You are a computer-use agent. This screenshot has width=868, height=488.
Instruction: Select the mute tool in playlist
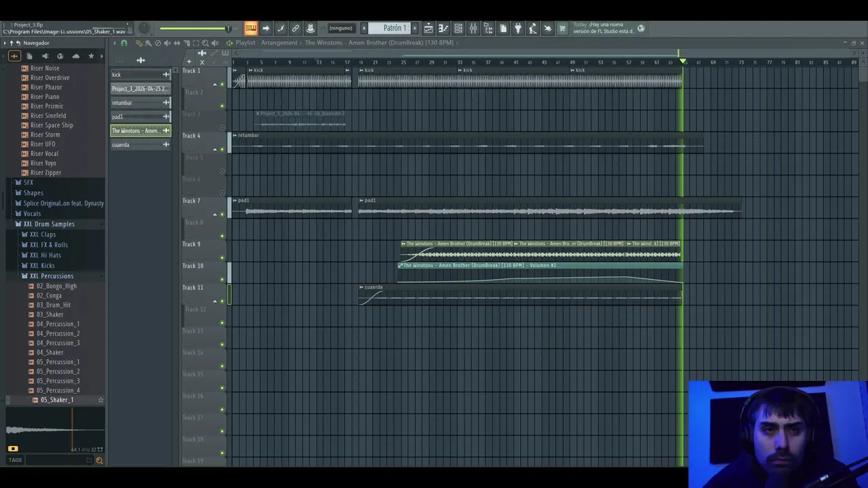click(167, 43)
